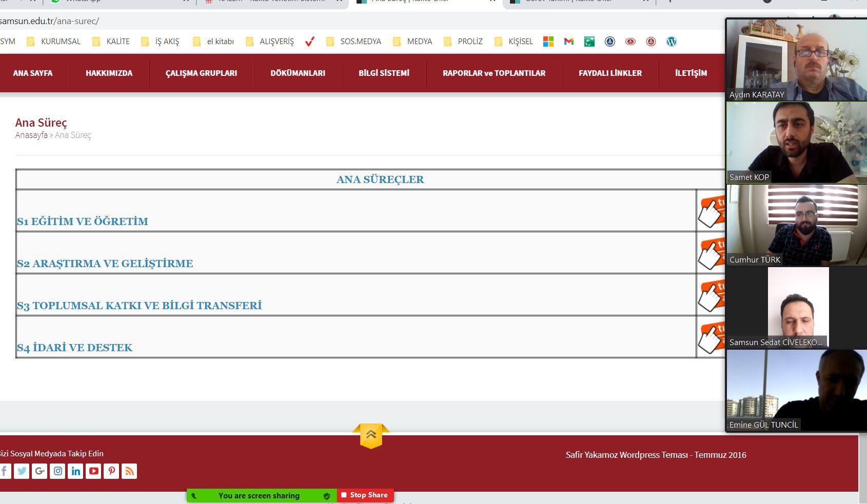Open the Gmail bookmark icon
Image resolution: width=867 pixels, height=504 pixels.
[x=568, y=42]
